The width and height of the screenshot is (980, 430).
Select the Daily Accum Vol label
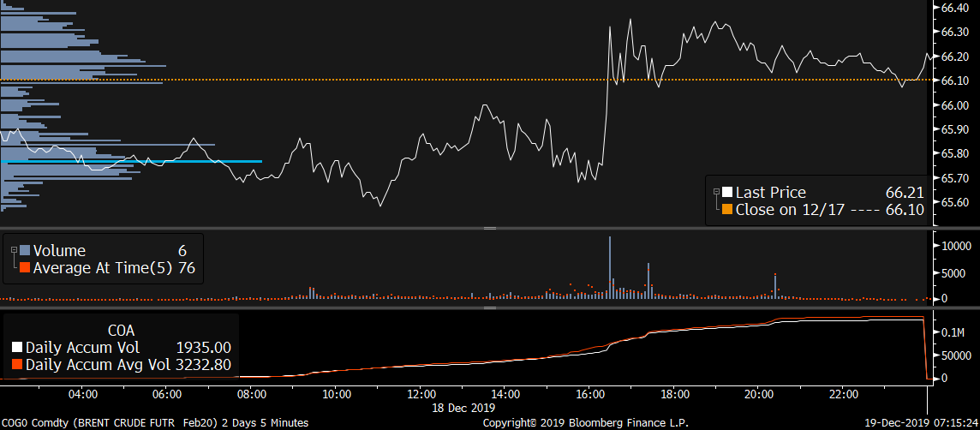pyautogui.click(x=82, y=348)
